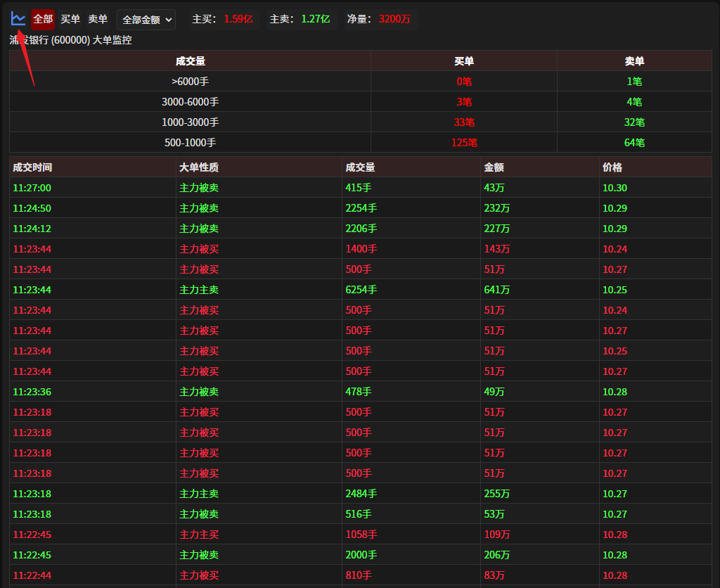
Task: Click the 金额 column header
Action: pos(494,167)
